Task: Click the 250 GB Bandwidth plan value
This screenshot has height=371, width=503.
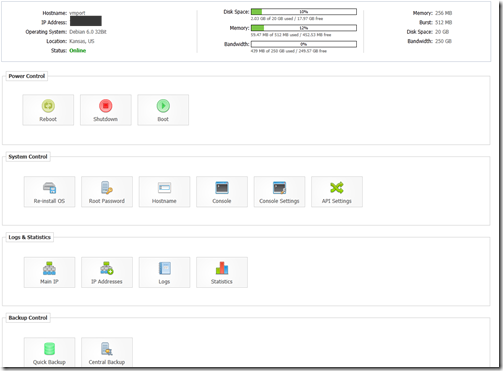Action: (x=443, y=41)
